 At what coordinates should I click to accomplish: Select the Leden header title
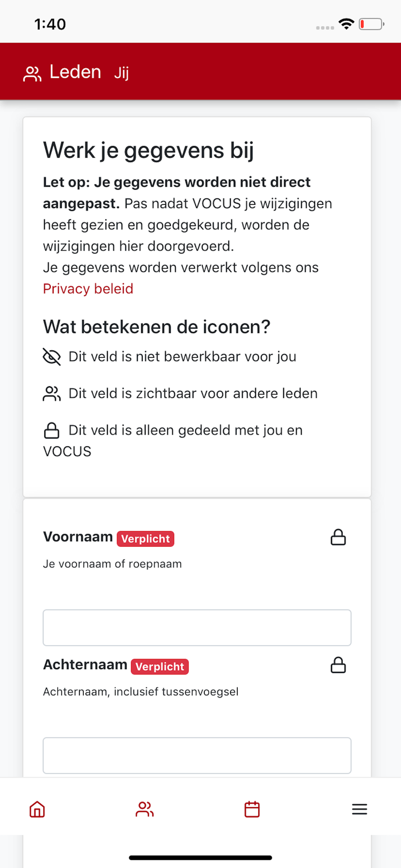[75, 72]
